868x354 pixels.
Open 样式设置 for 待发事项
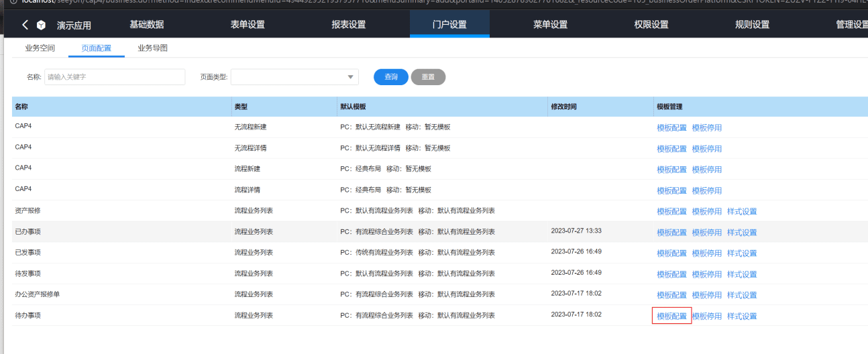pos(742,274)
